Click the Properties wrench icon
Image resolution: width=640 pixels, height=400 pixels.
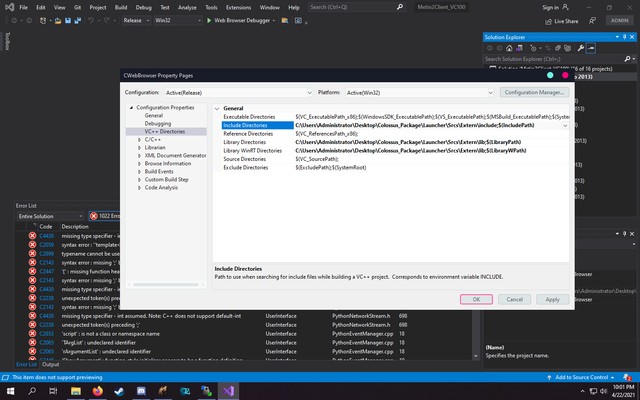581,48
